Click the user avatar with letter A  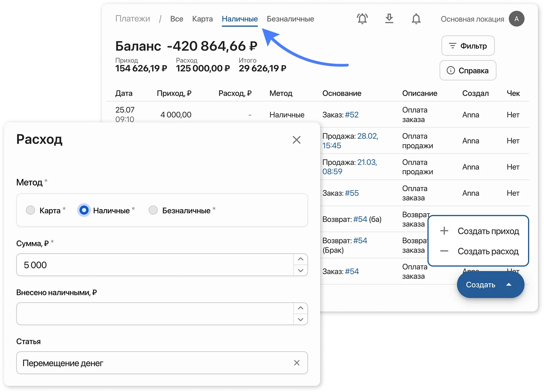[516, 19]
